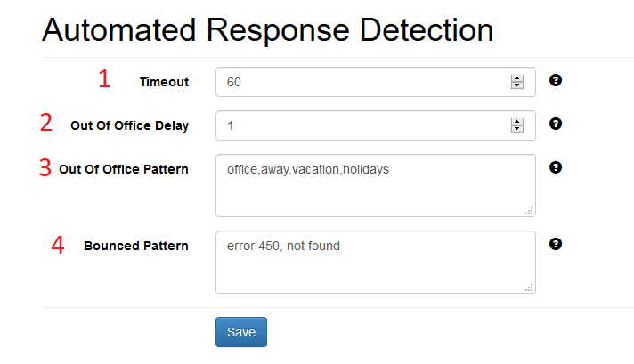Decrease Timeout value with down arrow

click(517, 85)
